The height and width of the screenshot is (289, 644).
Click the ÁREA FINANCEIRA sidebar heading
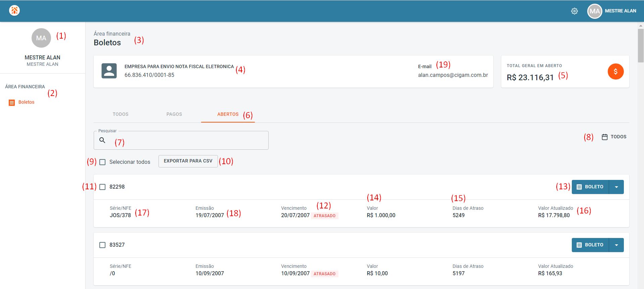tap(25, 87)
